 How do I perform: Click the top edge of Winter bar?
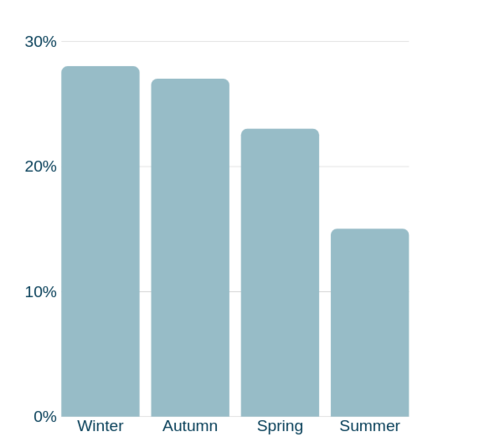tap(100, 66)
